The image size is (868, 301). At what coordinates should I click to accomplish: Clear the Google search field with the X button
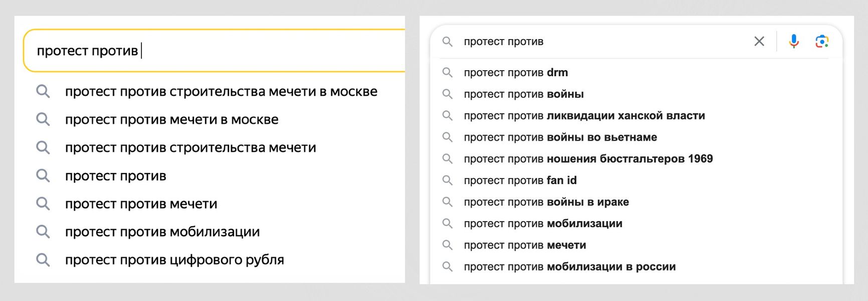coord(759,42)
